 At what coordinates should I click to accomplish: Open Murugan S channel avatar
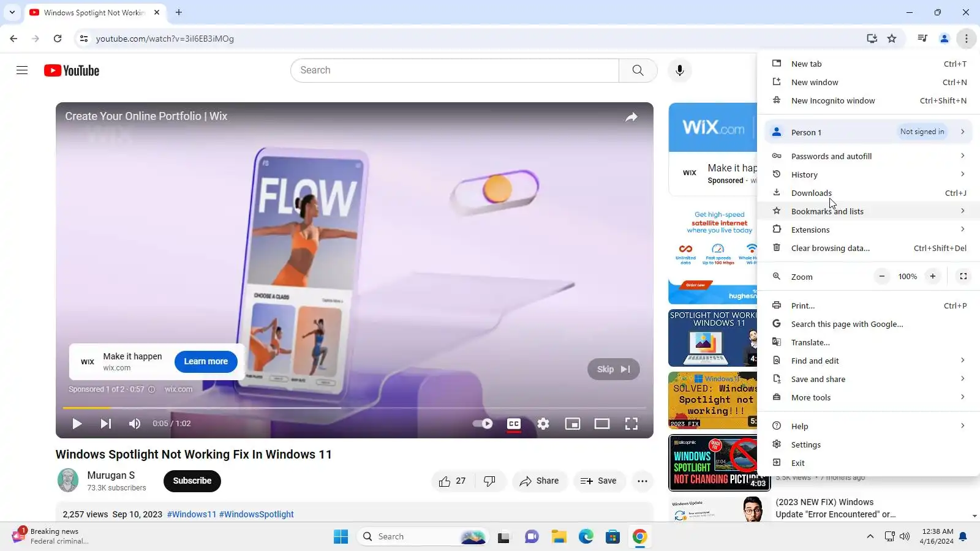tap(68, 481)
